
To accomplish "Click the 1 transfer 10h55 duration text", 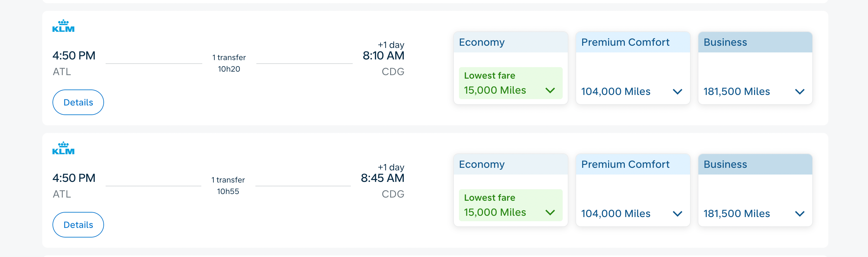I will (228, 186).
